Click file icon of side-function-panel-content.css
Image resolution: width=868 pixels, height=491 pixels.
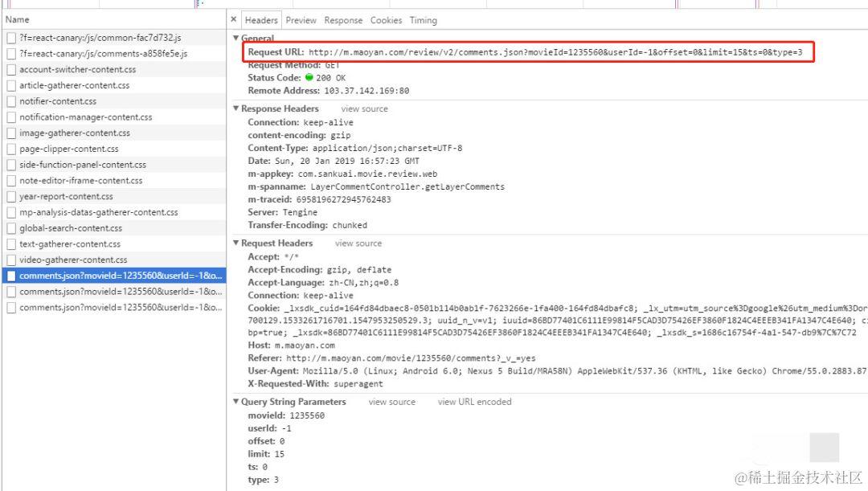point(11,165)
